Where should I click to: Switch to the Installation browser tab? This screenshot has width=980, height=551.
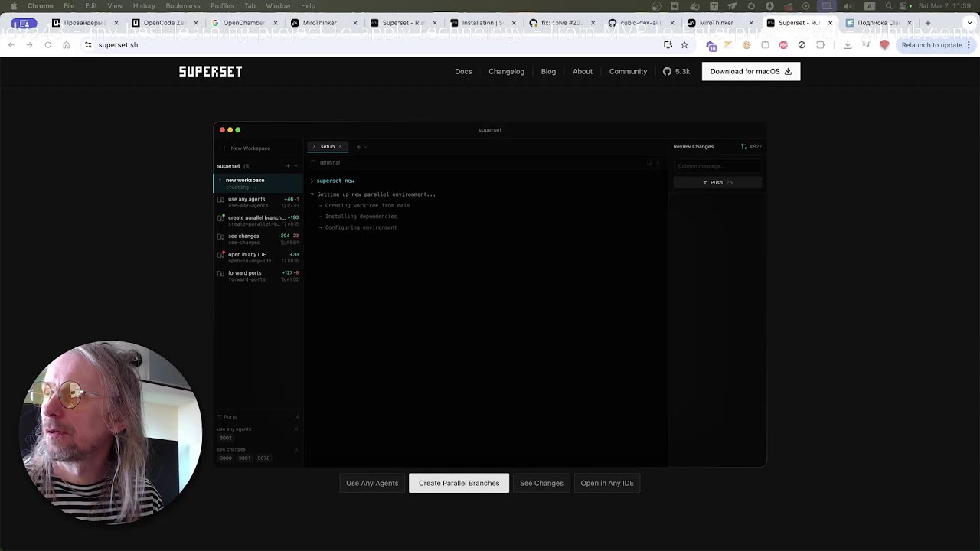[482, 23]
